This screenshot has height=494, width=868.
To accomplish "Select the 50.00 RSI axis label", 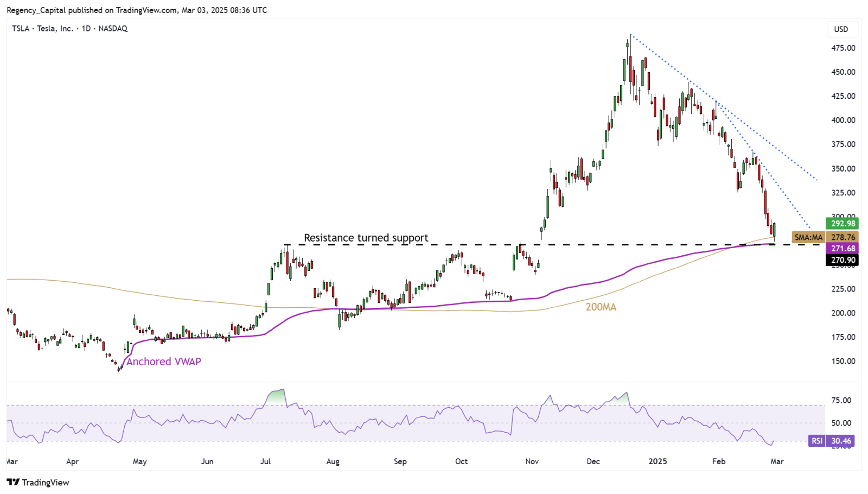I will pyautogui.click(x=841, y=423).
